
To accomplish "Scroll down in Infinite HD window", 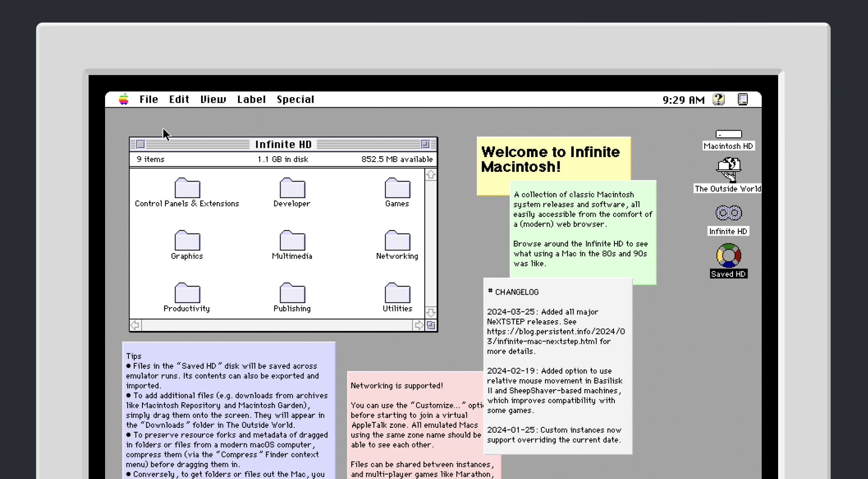I will 431,313.
